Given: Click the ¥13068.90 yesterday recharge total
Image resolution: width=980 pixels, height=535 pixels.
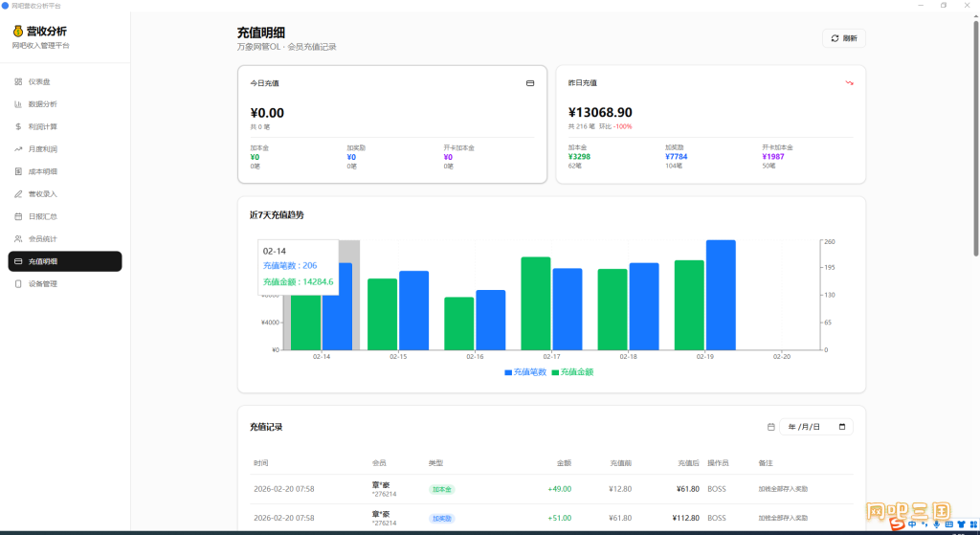Looking at the screenshot, I should 600,113.
